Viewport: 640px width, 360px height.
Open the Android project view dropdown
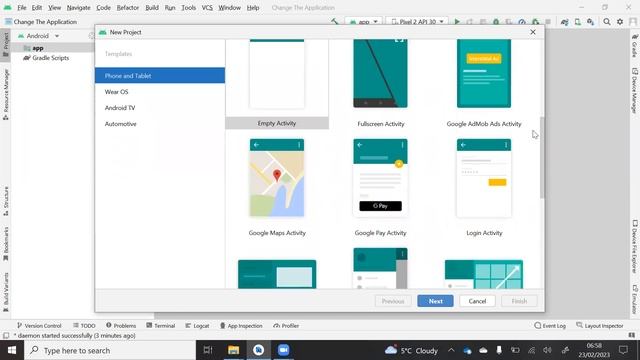39,36
